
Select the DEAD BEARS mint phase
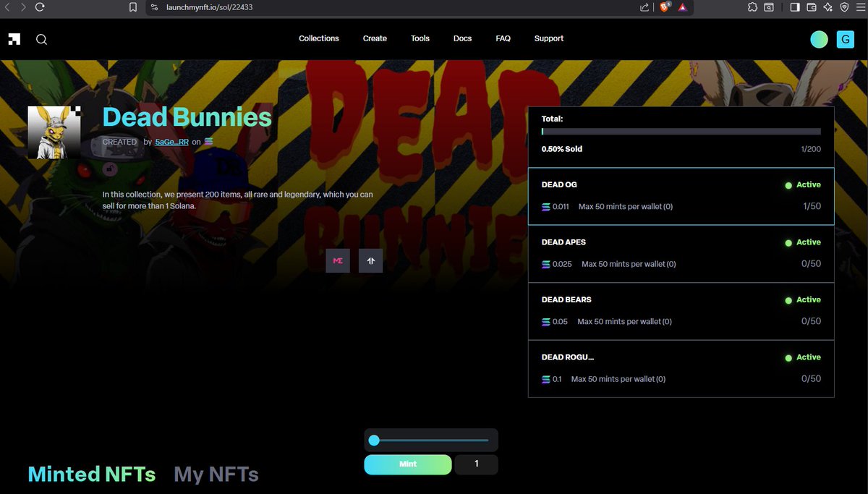tap(681, 311)
